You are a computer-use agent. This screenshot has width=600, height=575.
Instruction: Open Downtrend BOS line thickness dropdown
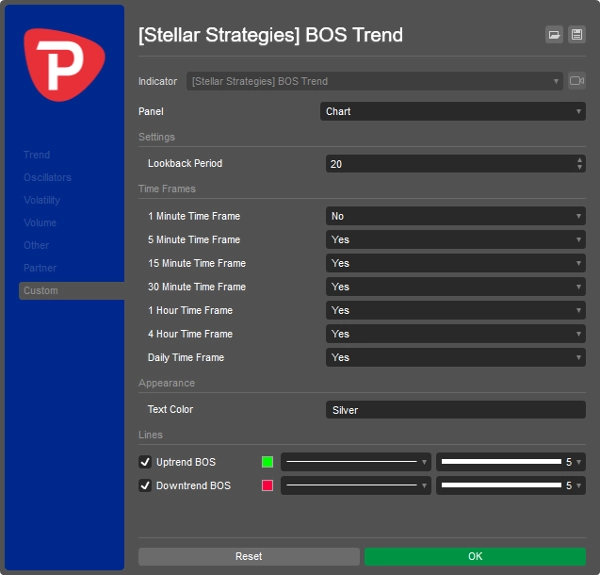[x=511, y=485]
